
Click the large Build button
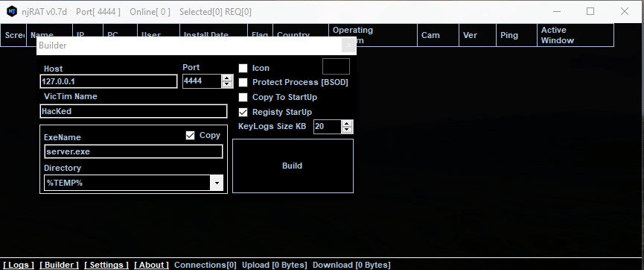pyautogui.click(x=293, y=166)
